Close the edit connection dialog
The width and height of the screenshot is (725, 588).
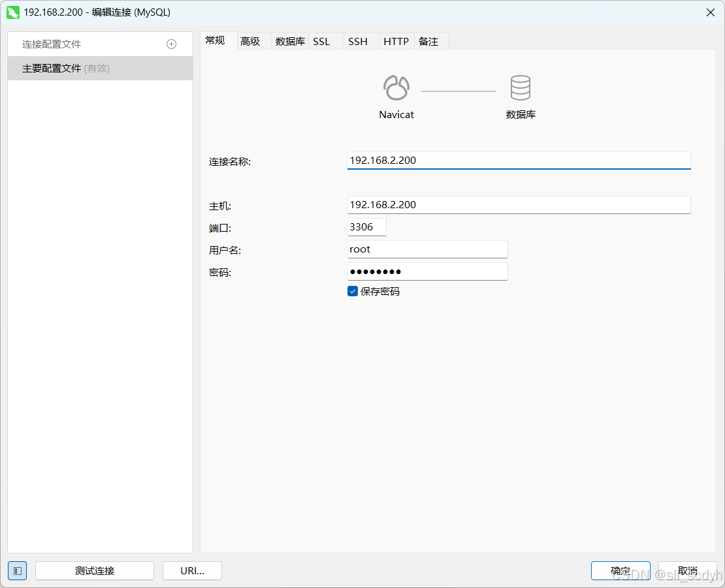click(x=711, y=12)
